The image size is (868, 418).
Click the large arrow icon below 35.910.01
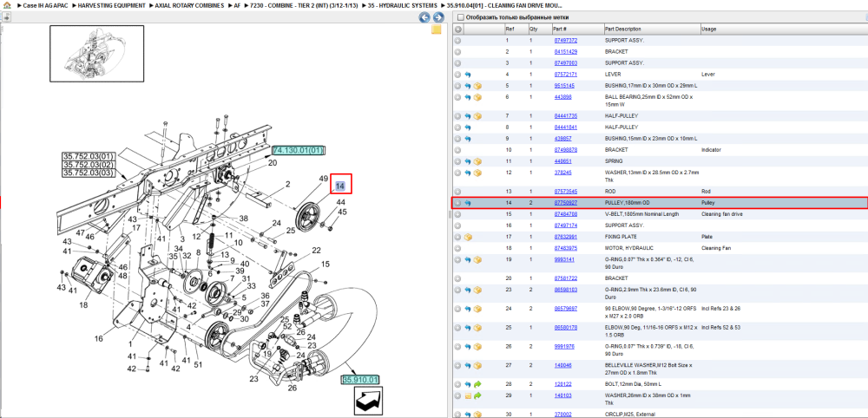click(370, 400)
